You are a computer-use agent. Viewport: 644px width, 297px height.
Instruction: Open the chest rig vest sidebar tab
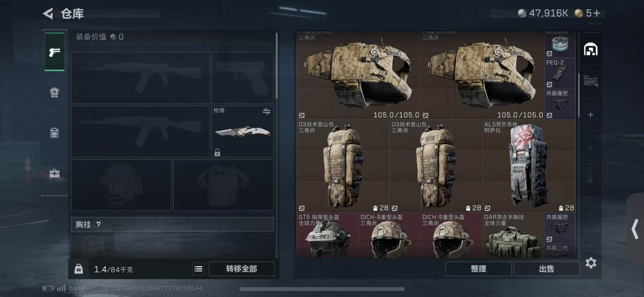[54, 133]
